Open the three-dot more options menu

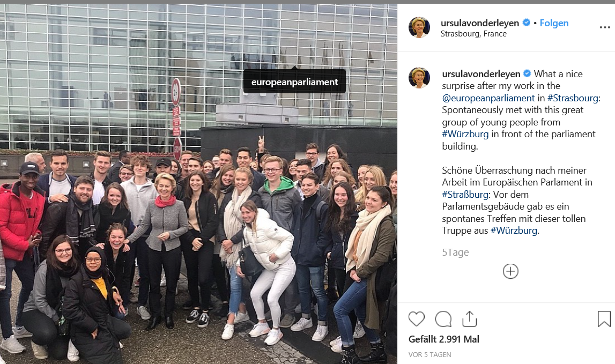[605, 27]
